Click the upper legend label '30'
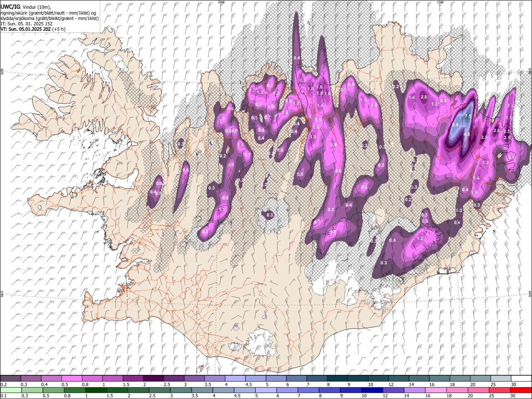The image size is (532, 399). click(x=514, y=384)
